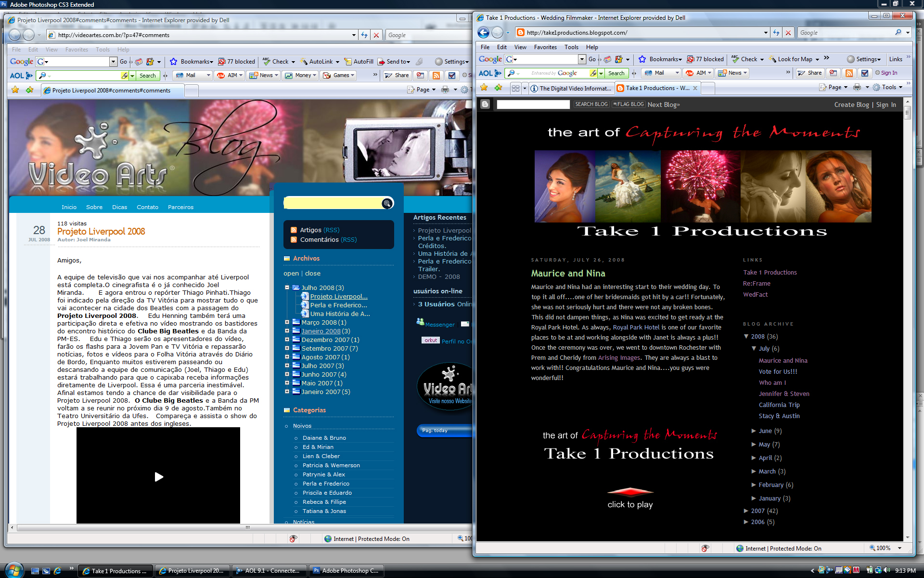This screenshot has height=578, width=924.
Task: Click the vertical scrollbar of Take 1 page
Action: click(907, 113)
